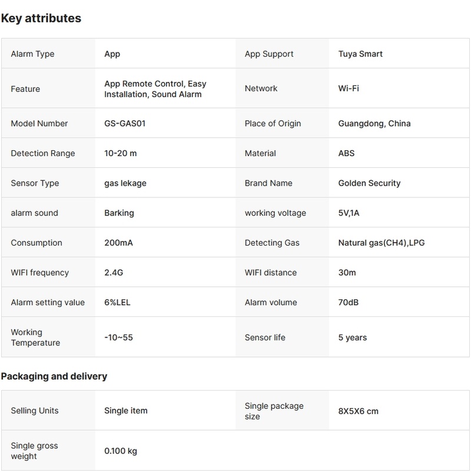The width and height of the screenshot is (471, 476).
Task: Select the Detection Range label
Action: 43,153
